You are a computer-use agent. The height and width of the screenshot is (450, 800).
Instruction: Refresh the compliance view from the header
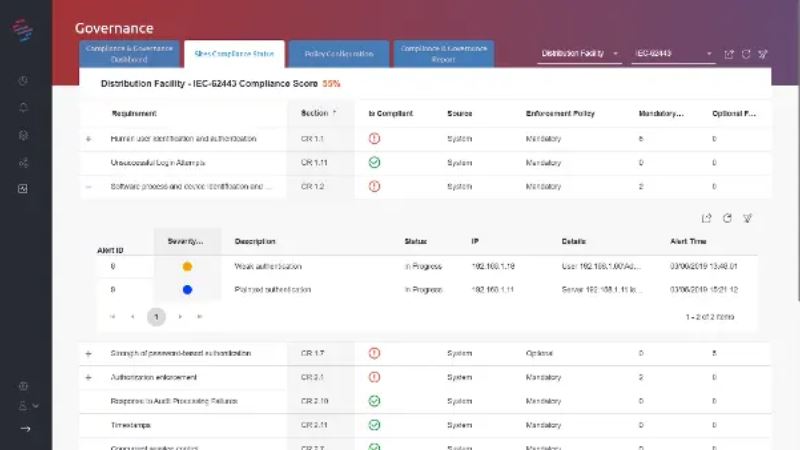(x=746, y=54)
